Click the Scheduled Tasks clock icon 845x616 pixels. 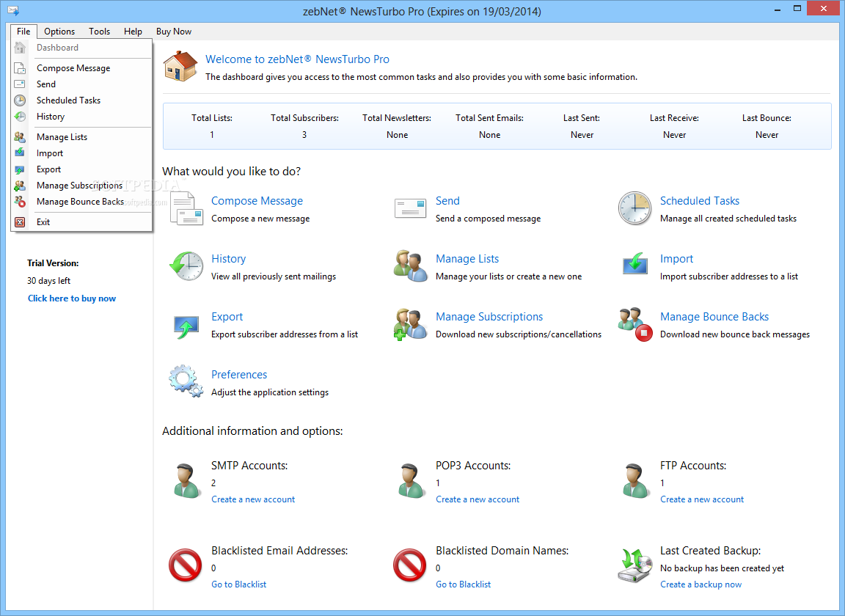click(x=634, y=208)
